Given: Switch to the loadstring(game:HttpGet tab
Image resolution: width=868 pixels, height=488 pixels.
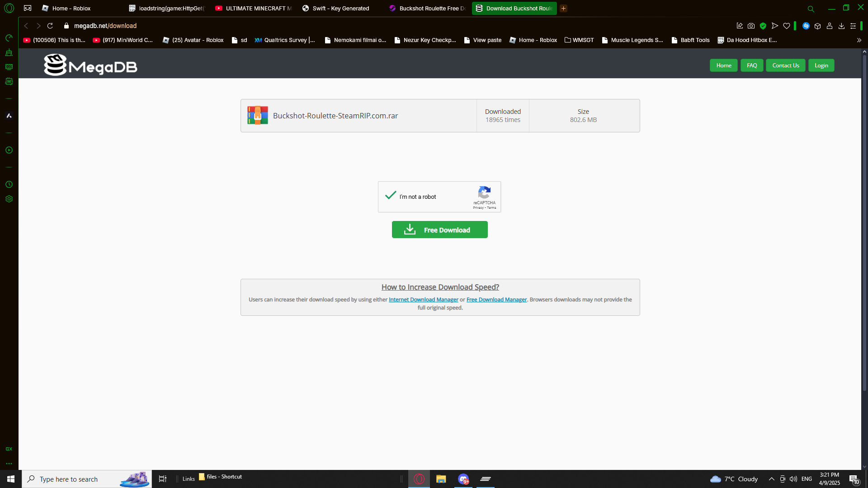Looking at the screenshot, I should click(x=167, y=8).
